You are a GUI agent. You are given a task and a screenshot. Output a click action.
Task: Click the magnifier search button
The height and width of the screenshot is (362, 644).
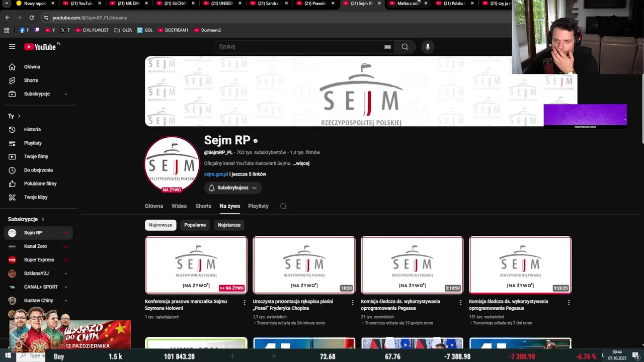405,47
